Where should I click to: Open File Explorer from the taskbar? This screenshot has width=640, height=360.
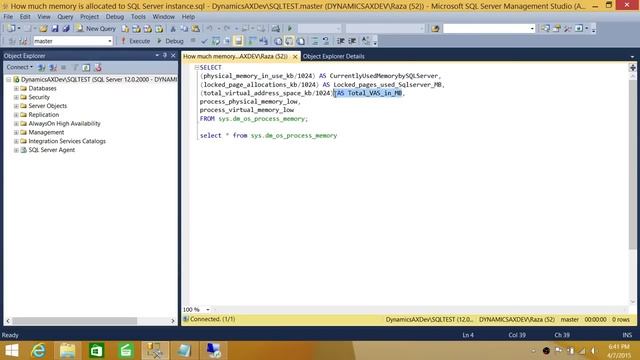coord(67,350)
